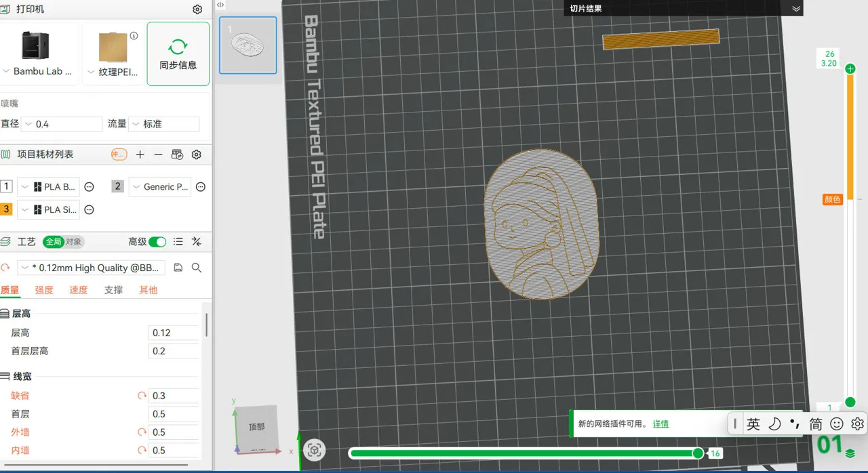Image resolution: width=868 pixels, height=473 pixels.
Task: Edit filament 1 PLA B... via ellipsis icon
Action: point(89,187)
